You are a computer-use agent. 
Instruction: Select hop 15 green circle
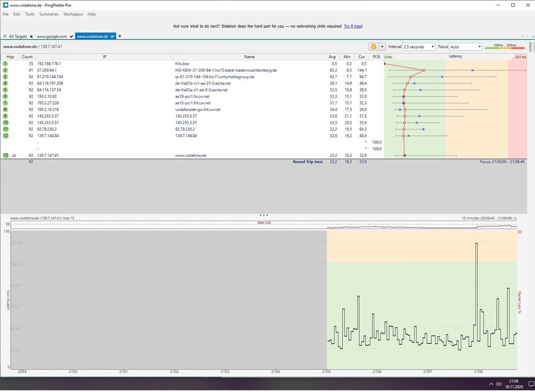5,155
